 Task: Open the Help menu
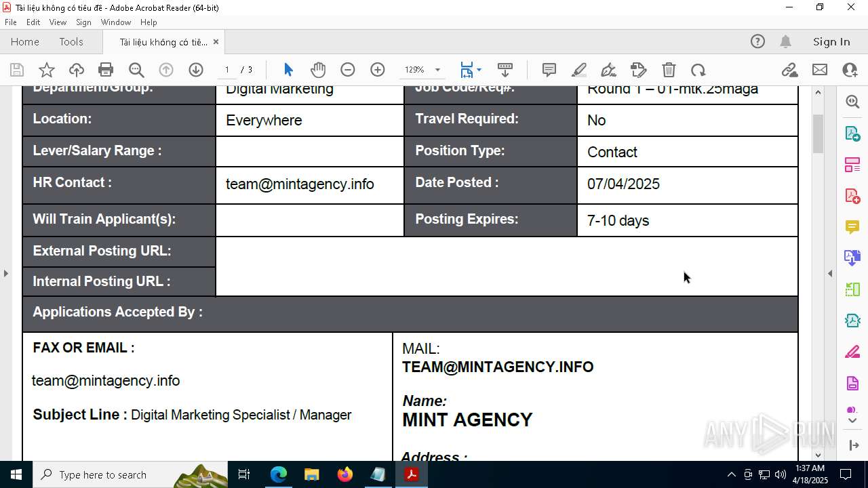click(x=149, y=22)
